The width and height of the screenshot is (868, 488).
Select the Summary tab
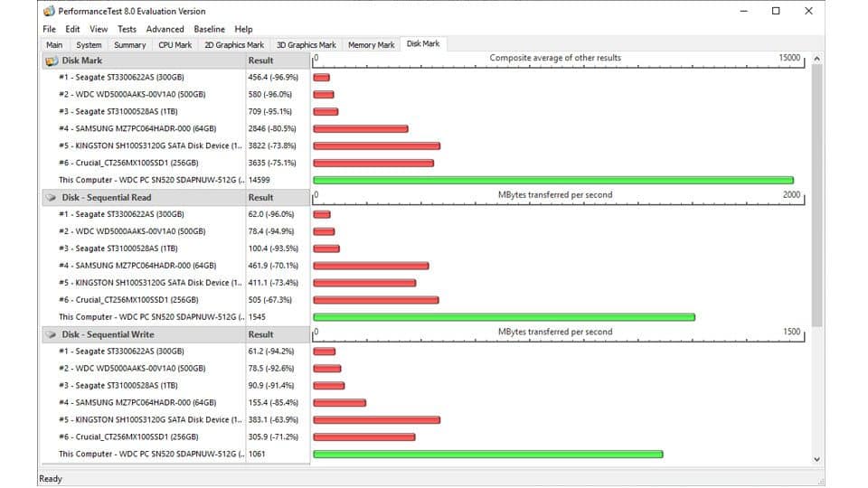point(130,45)
